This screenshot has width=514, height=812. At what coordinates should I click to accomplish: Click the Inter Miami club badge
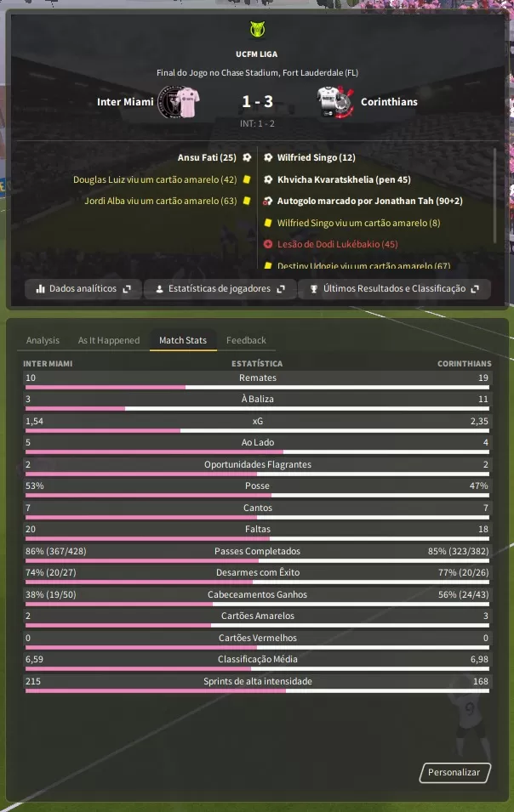pos(179,102)
